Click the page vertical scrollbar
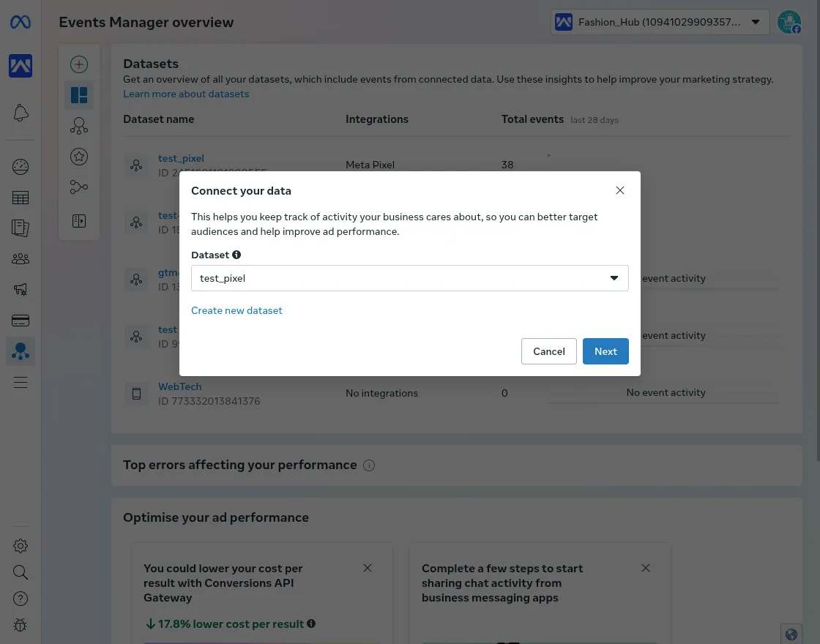The image size is (820, 644). [x=819, y=230]
